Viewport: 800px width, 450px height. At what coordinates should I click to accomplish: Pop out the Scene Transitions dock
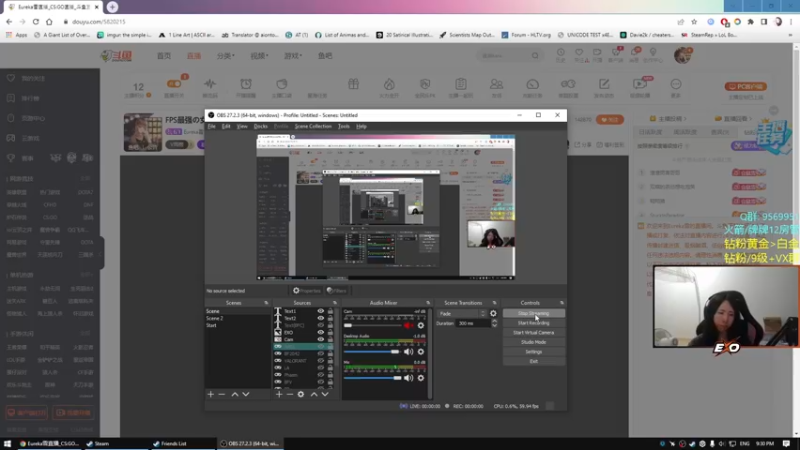pos(494,303)
